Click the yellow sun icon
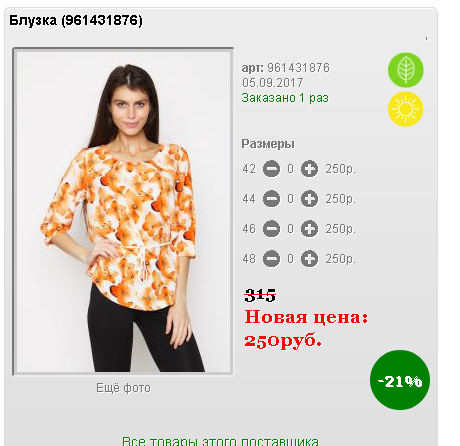The image size is (460, 446). pos(406,109)
